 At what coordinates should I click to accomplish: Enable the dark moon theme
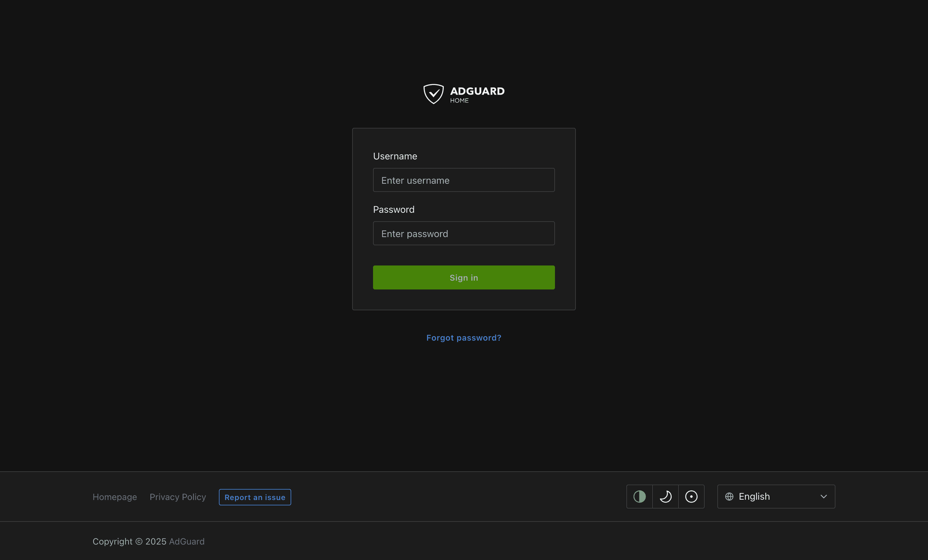pos(666,497)
